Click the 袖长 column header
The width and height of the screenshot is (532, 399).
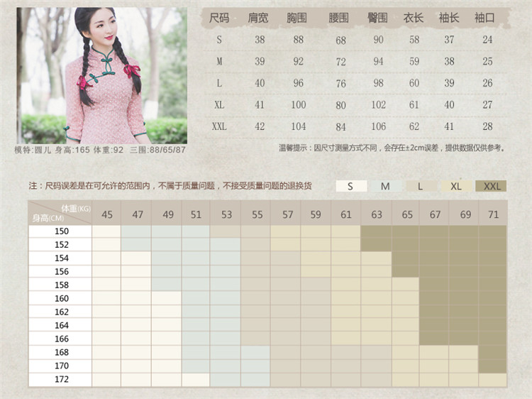pyautogui.click(x=449, y=18)
